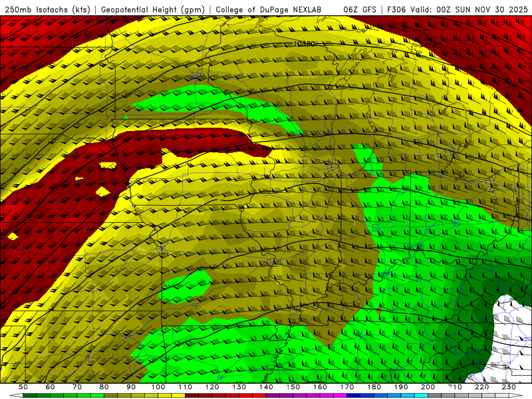Click the 70 value on the color scale
The height and width of the screenshot is (399, 532).
click(x=77, y=387)
